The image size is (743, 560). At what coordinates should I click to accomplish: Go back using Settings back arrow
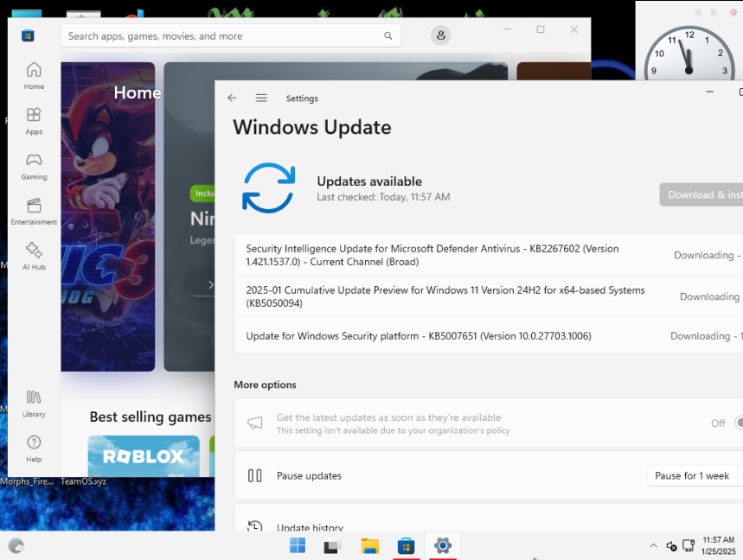click(232, 98)
